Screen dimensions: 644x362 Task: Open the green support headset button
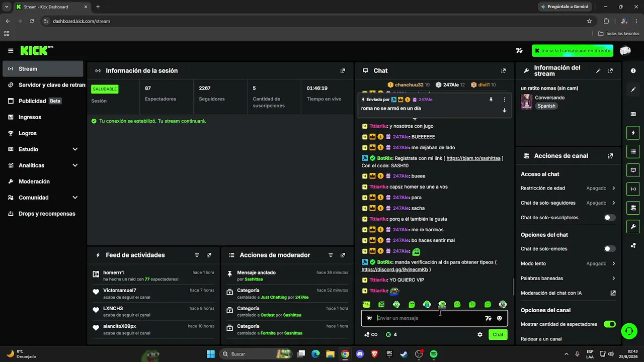[629, 331]
